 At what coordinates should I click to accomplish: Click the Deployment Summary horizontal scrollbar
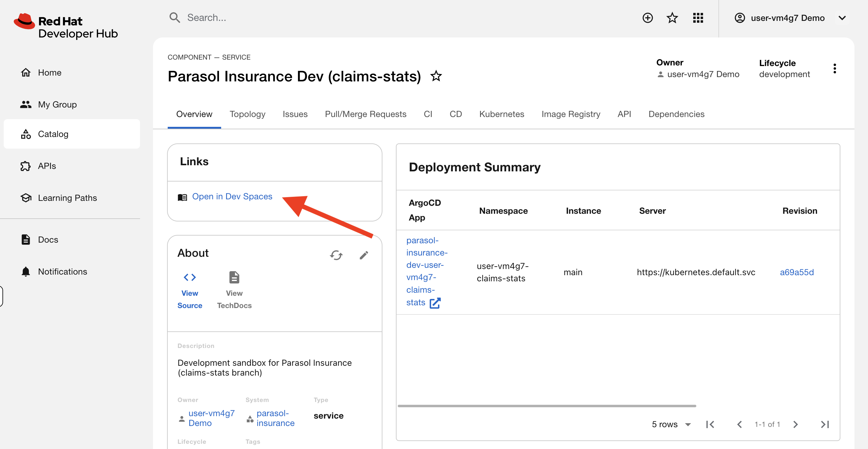[546, 406]
